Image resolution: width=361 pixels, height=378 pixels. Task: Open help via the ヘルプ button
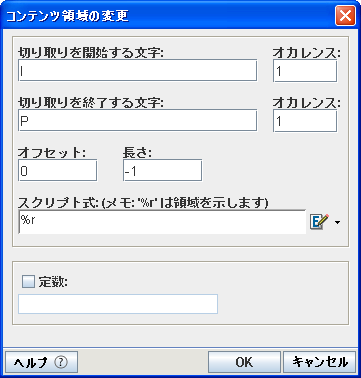[x=42, y=362]
